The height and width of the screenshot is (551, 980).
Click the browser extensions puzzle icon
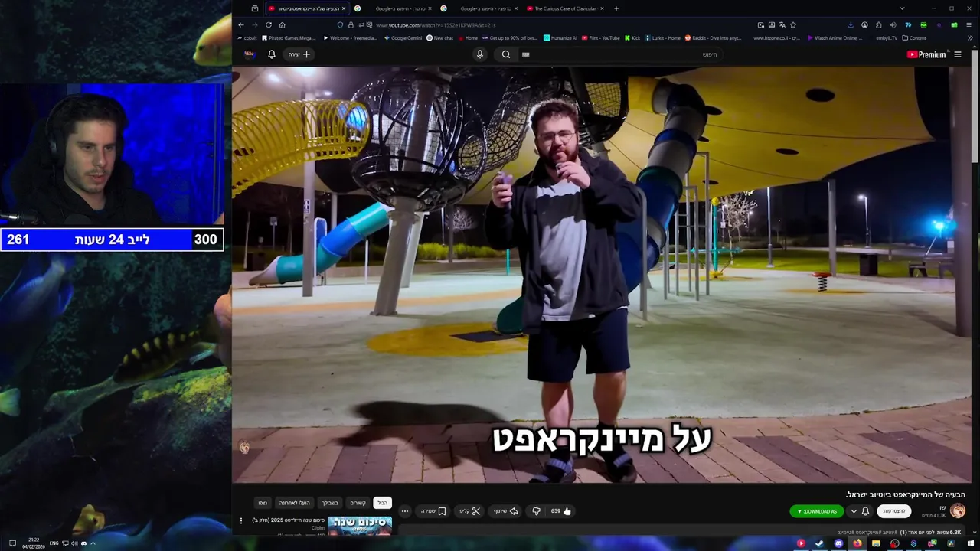[878, 24]
